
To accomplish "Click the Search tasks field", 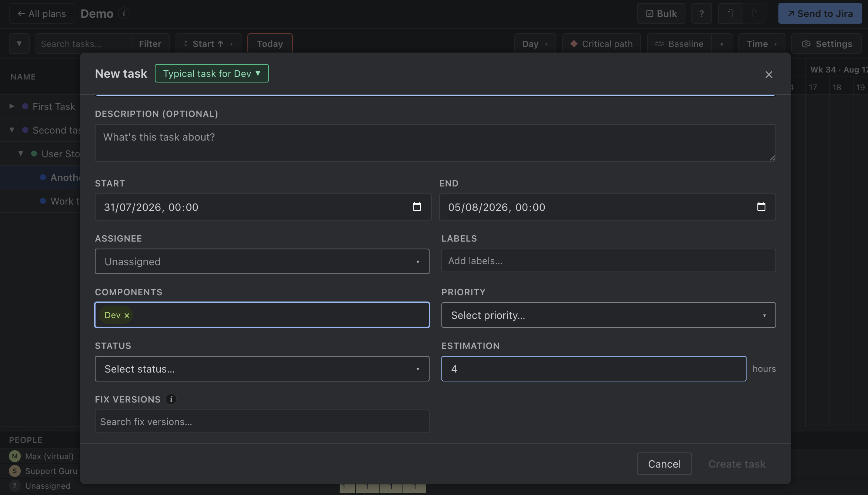I will pyautogui.click(x=83, y=44).
